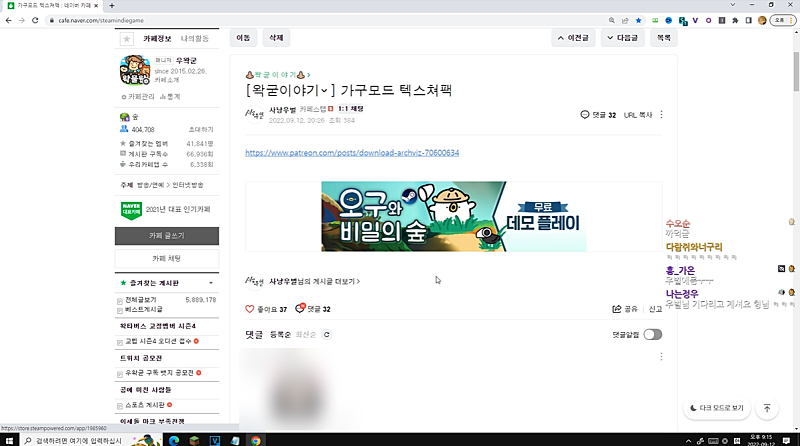Switch to the 나의활동 tab
Image resolution: width=800 pixels, height=446 pixels.
coord(194,39)
